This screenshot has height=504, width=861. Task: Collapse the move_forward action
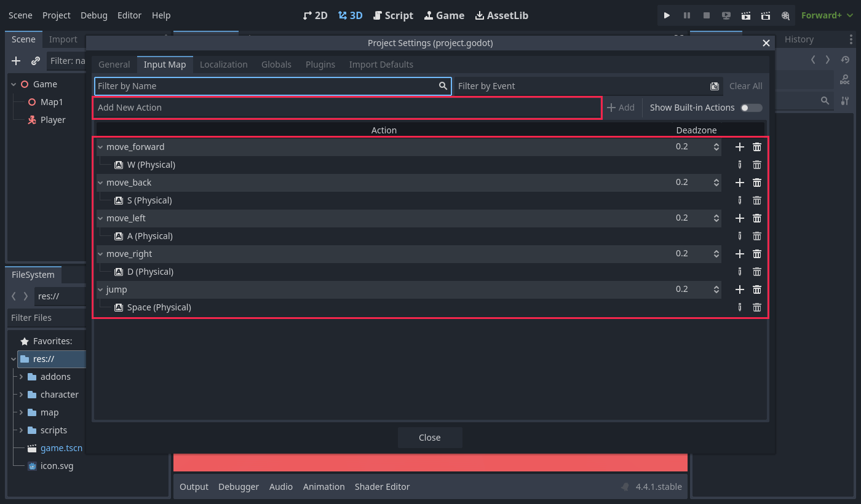100,147
